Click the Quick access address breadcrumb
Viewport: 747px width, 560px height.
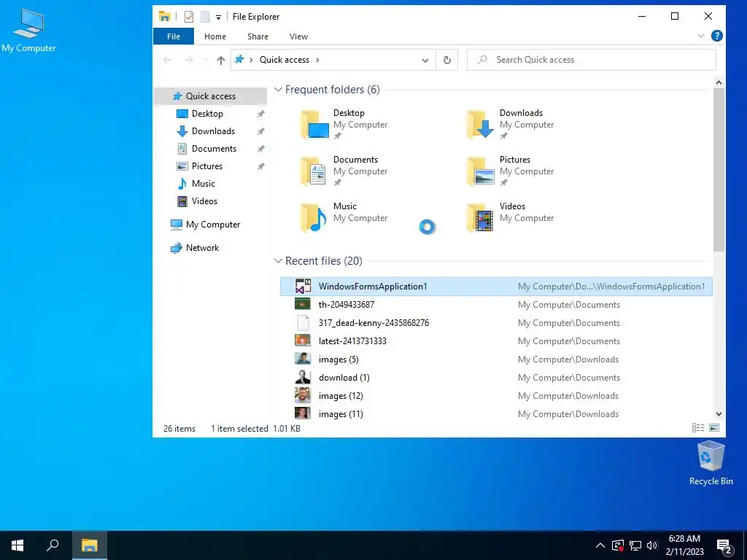(x=284, y=60)
